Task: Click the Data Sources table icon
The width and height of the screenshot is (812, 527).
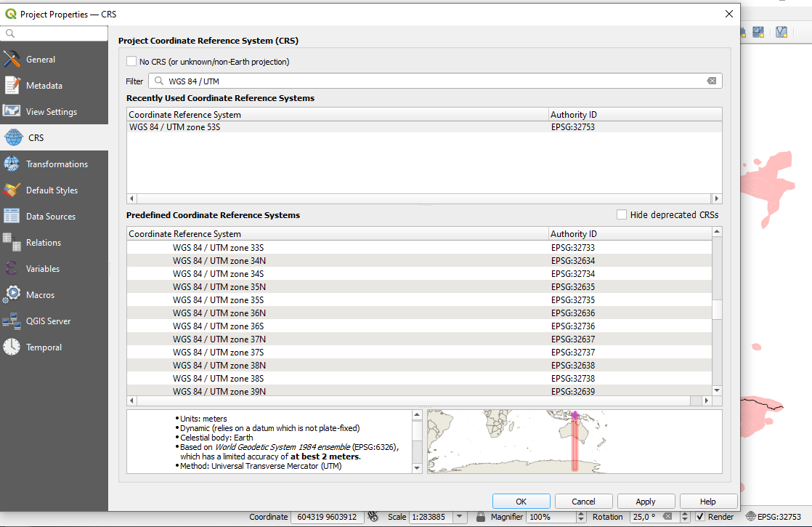Action: (x=12, y=216)
